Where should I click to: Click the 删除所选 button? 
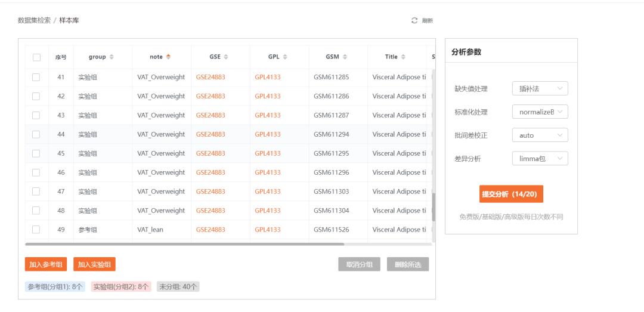coord(408,264)
